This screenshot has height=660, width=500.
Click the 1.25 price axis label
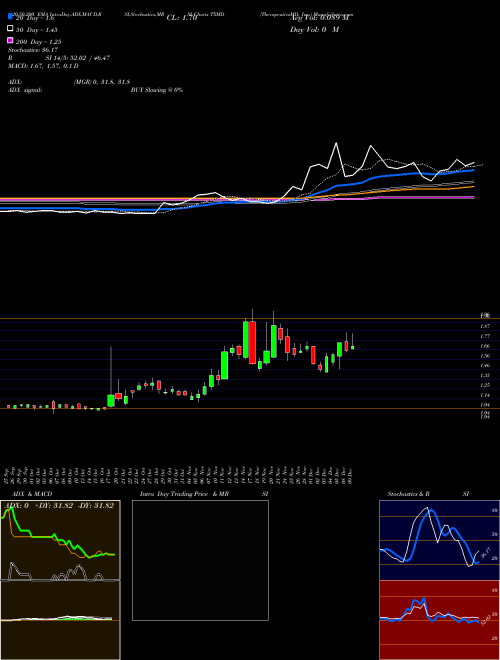(x=485, y=385)
